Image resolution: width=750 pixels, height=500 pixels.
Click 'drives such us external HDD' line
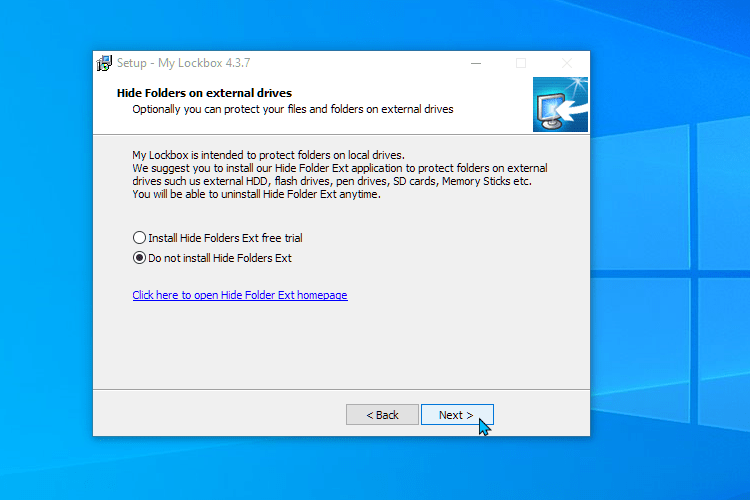click(332, 181)
